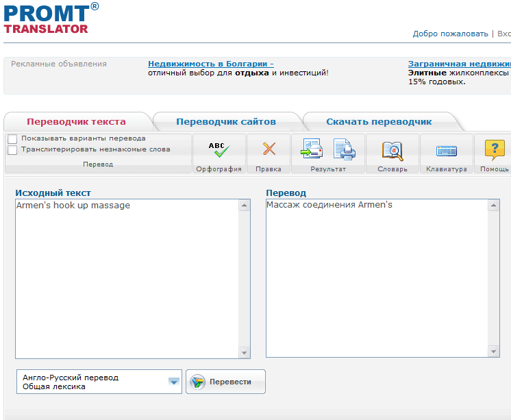The height and width of the screenshot is (420, 511).
Task: Toggle 'Транслитерировать незнакомые слова' checkbox
Action: coord(12,149)
